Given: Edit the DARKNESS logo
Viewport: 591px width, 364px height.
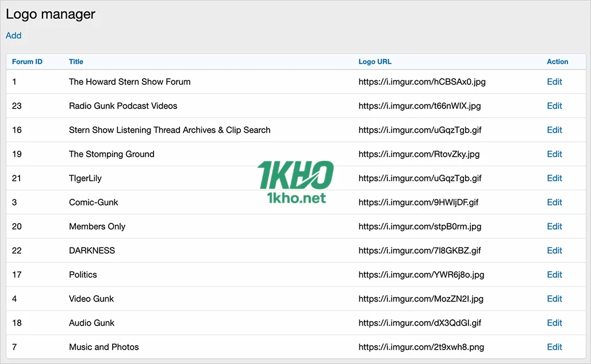Looking at the screenshot, I should click(x=554, y=250).
